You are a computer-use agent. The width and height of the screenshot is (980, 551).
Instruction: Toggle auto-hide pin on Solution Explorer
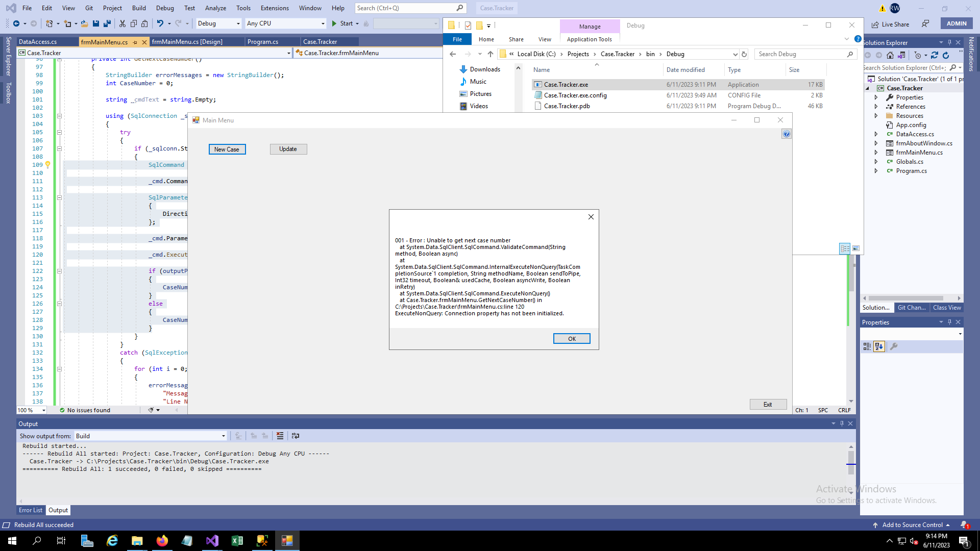point(949,42)
